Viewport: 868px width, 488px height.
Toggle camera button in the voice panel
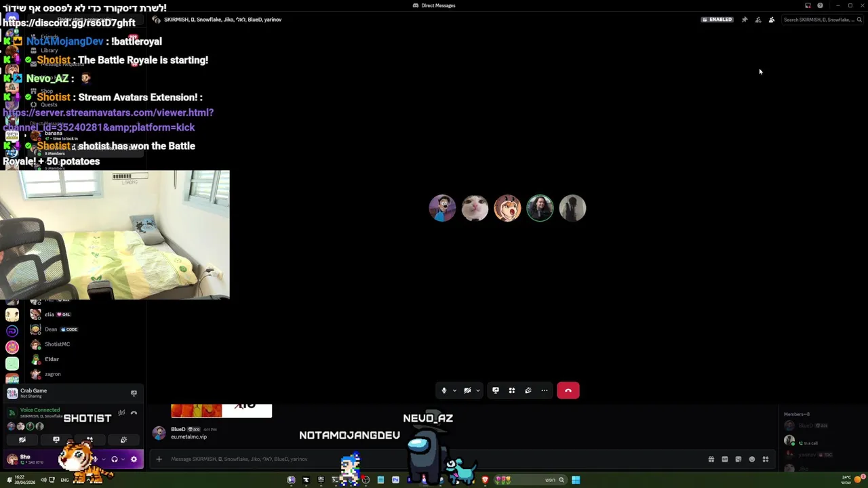tap(22, 440)
